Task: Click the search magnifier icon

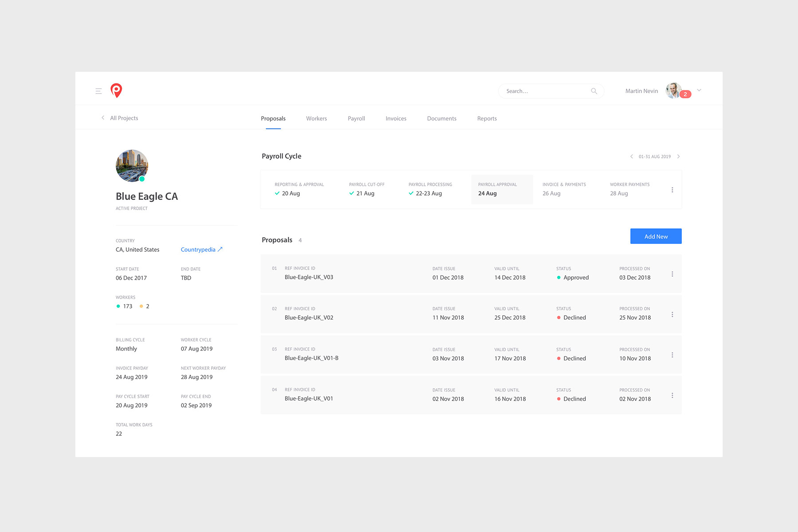Action: click(x=594, y=91)
